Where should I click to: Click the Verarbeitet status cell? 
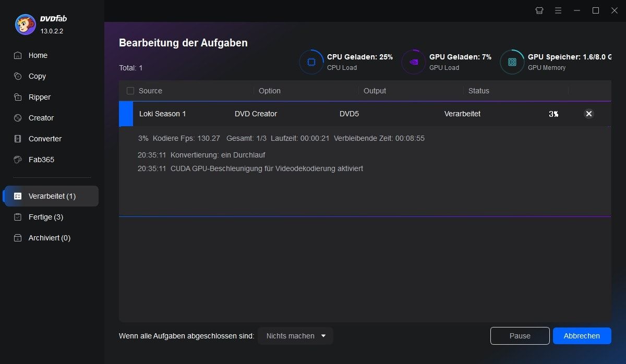(x=462, y=114)
